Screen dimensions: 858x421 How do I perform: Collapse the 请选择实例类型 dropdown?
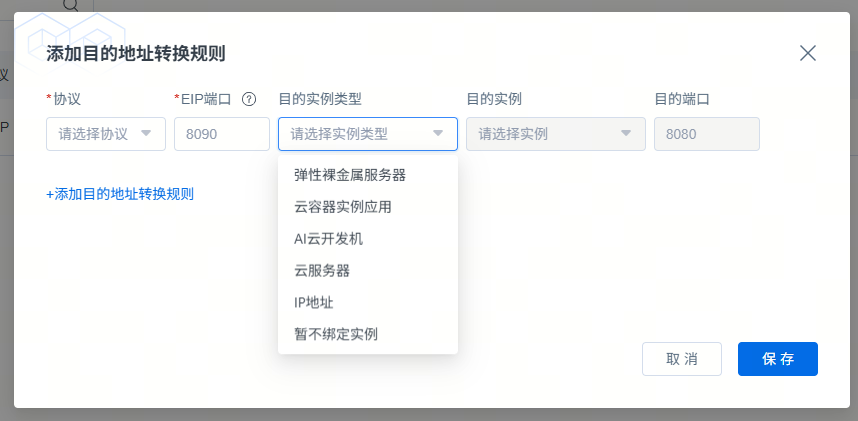coord(437,134)
